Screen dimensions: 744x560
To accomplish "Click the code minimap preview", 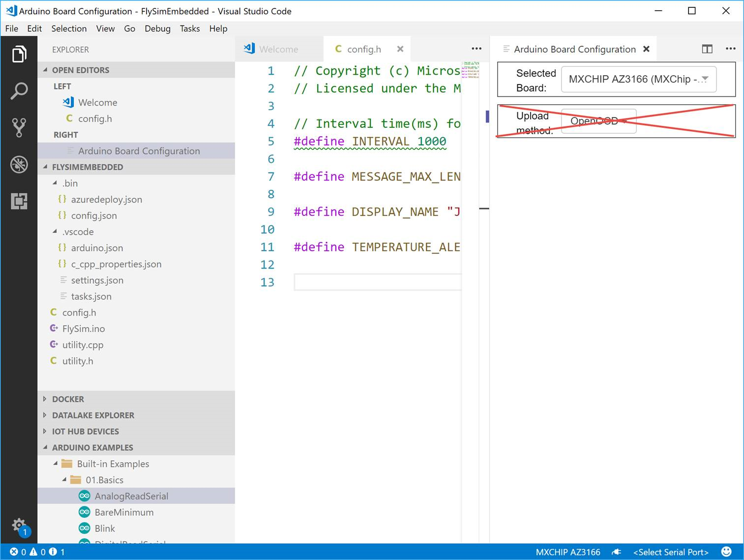I will click(471, 70).
